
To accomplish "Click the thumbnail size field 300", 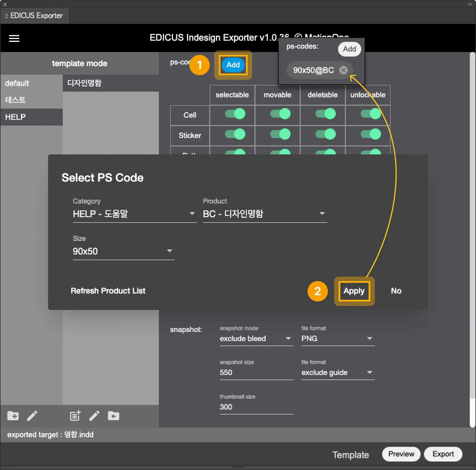I will 256,407.
